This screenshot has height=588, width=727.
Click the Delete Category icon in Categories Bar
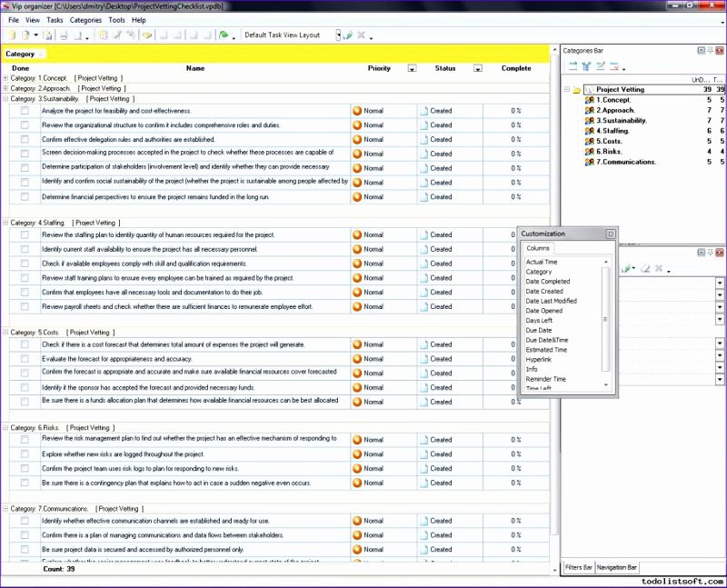pos(616,66)
